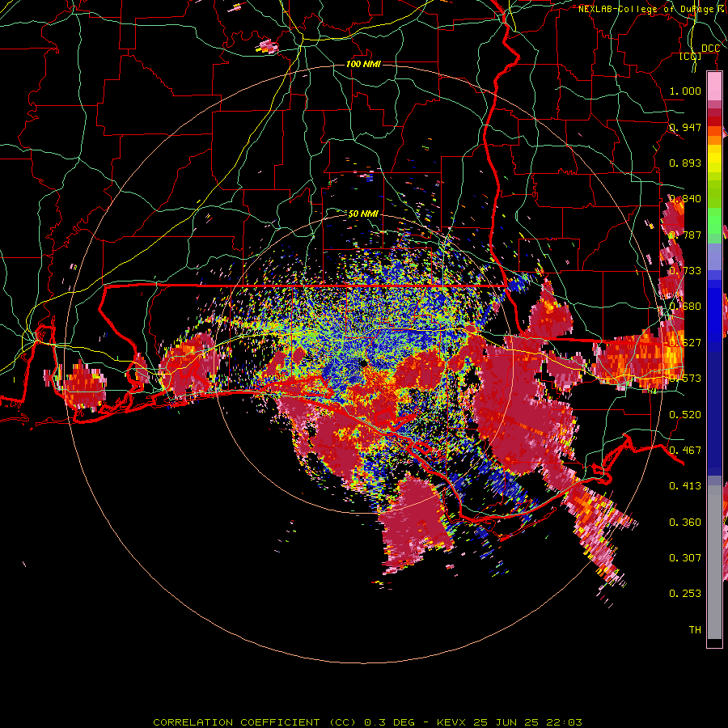This screenshot has height=728, width=728.
Task: Click the 0.627 scale value
Action: 685,343
